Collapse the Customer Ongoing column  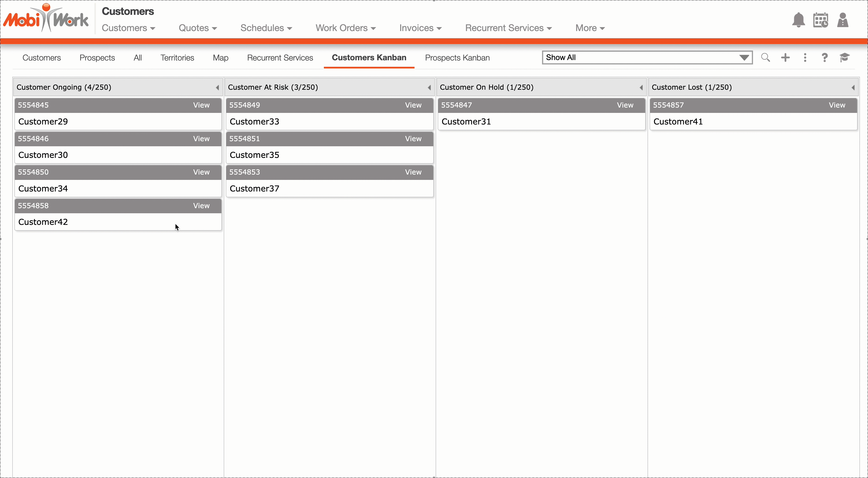tap(217, 88)
